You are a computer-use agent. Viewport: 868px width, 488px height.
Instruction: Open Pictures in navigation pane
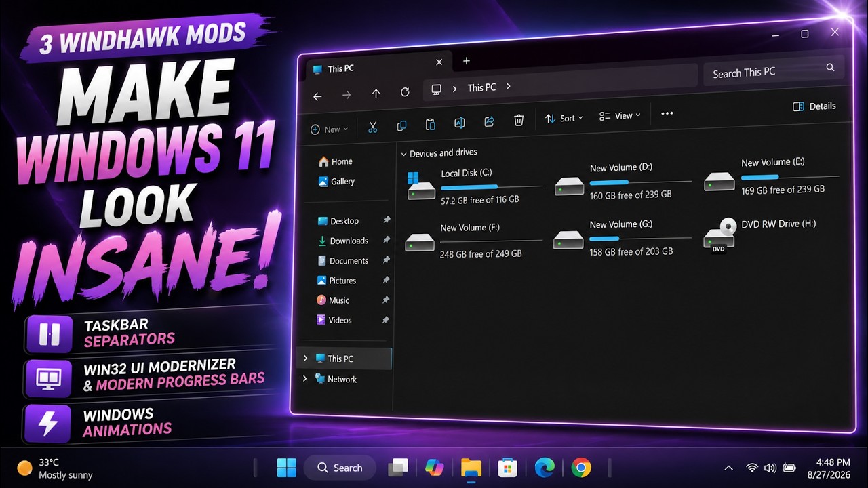tap(336, 281)
